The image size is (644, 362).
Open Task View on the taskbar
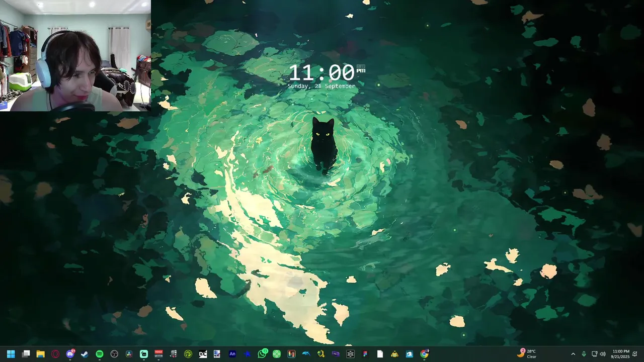coord(26,354)
